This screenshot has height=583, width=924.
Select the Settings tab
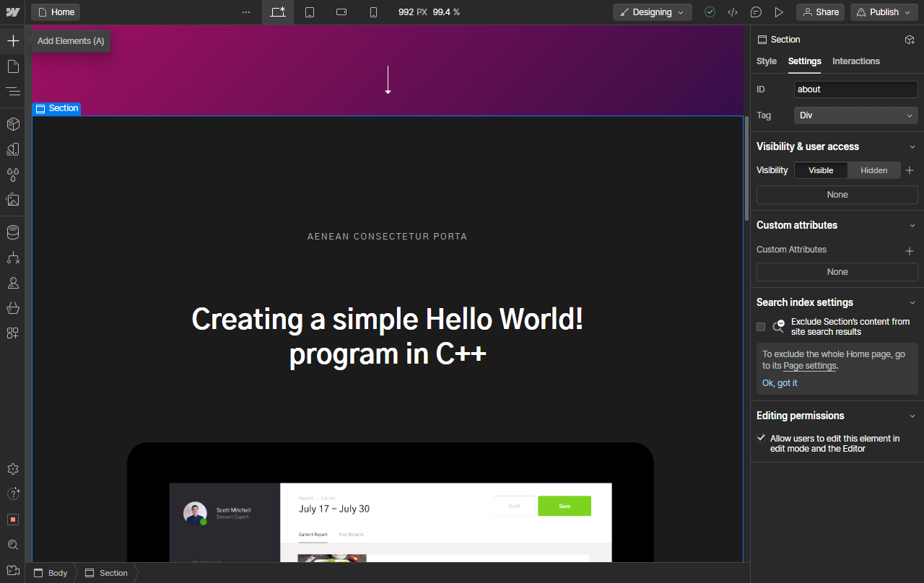point(805,61)
